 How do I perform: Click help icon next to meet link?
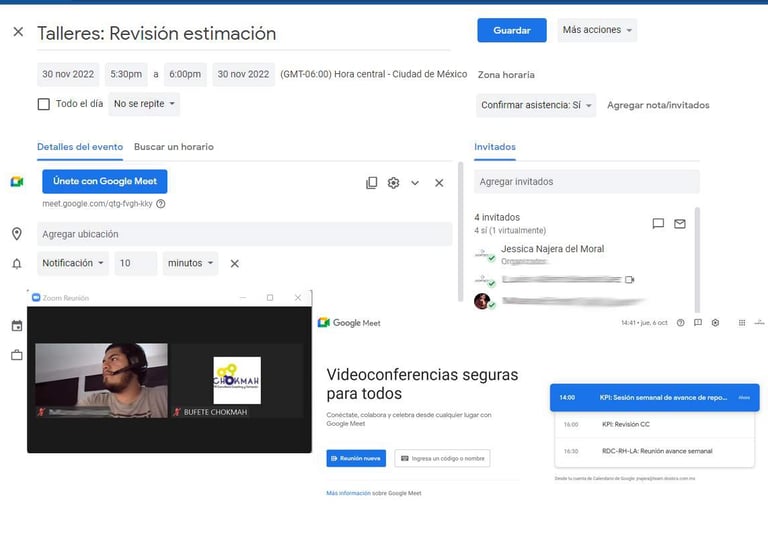coord(161,204)
